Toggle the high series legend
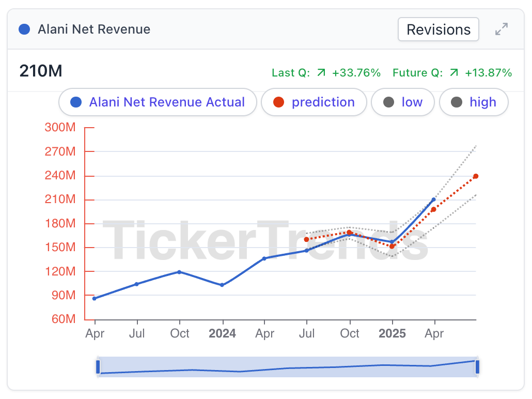The height and width of the screenshot is (399, 532). tap(474, 102)
